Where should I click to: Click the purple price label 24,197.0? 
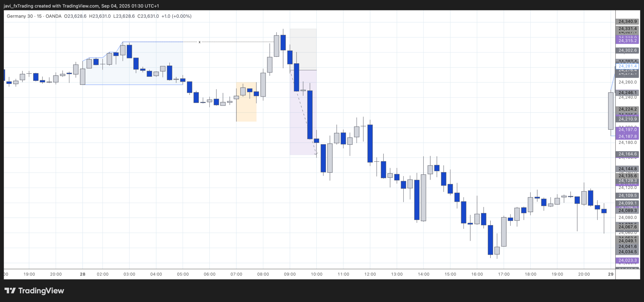click(x=627, y=129)
